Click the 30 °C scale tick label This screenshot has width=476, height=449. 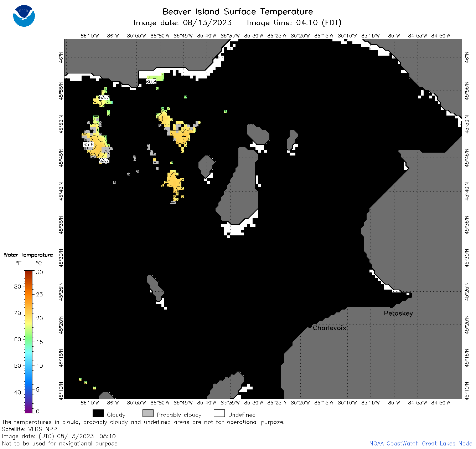pyautogui.click(x=40, y=272)
